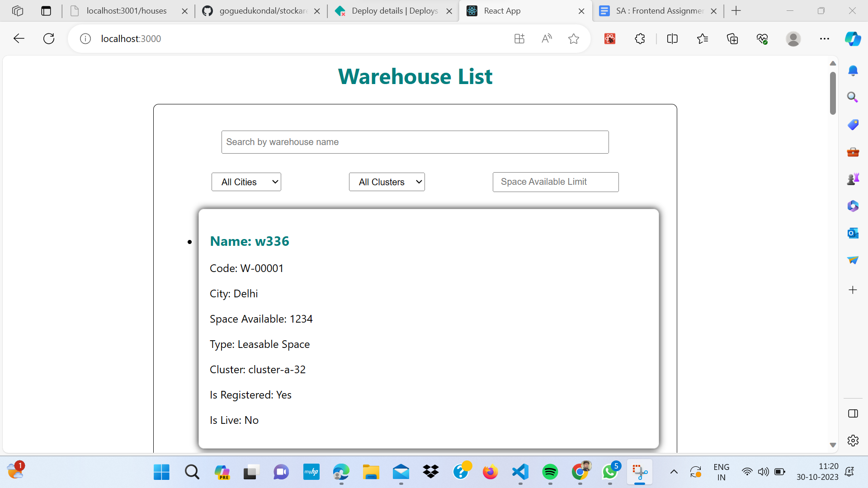
Task: Focus the Search by warehouse name field
Action: pyautogui.click(x=415, y=142)
